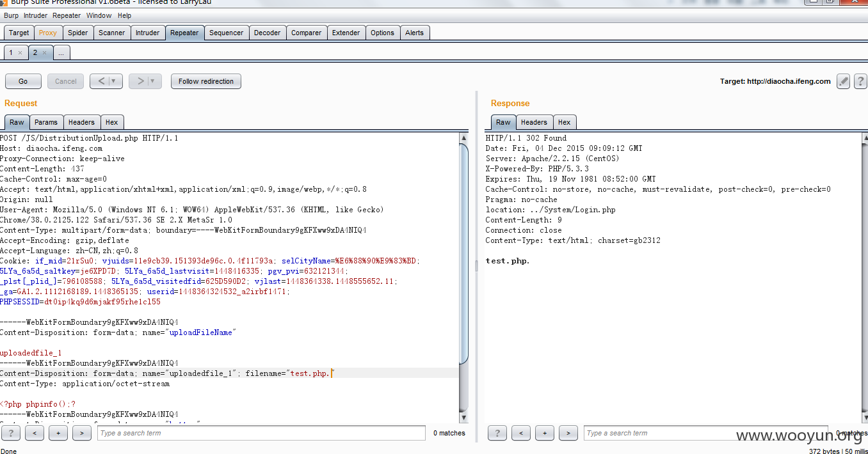Click response search next '>' button

click(x=568, y=433)
